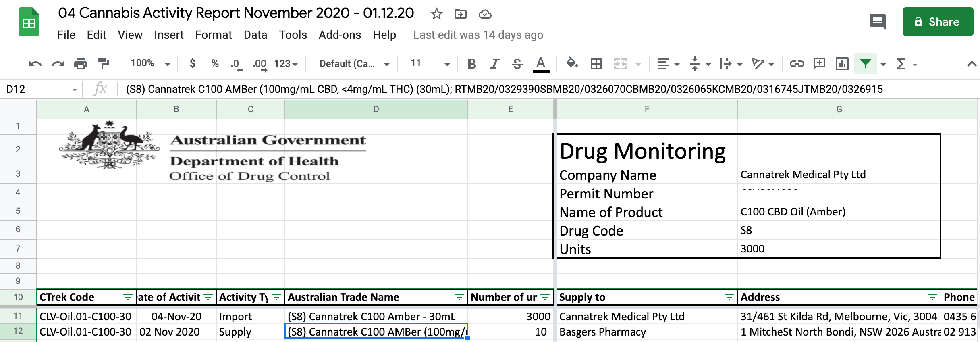Select the Paint format roller
Screen dimensions: 980x342
(x=104, y=63)
